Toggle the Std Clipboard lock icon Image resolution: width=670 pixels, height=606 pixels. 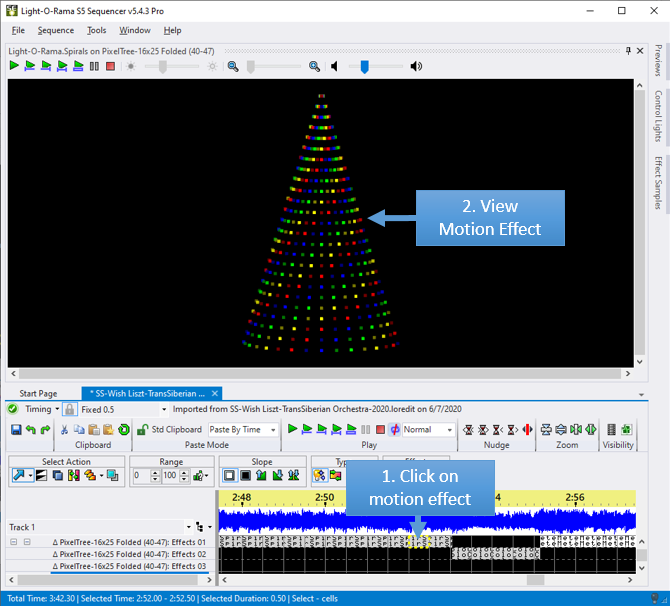click(143, 430)
